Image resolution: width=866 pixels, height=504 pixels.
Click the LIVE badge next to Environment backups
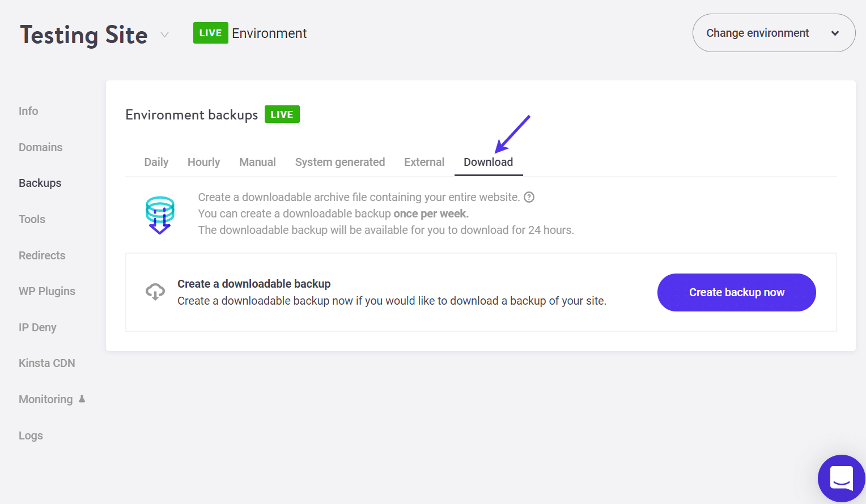(282, 114)
